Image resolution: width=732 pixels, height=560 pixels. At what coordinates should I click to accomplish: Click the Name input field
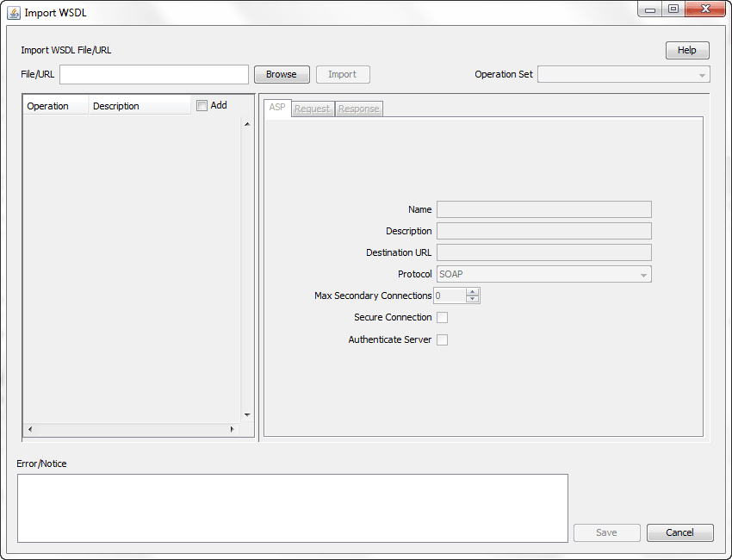[x=544, y=209]
